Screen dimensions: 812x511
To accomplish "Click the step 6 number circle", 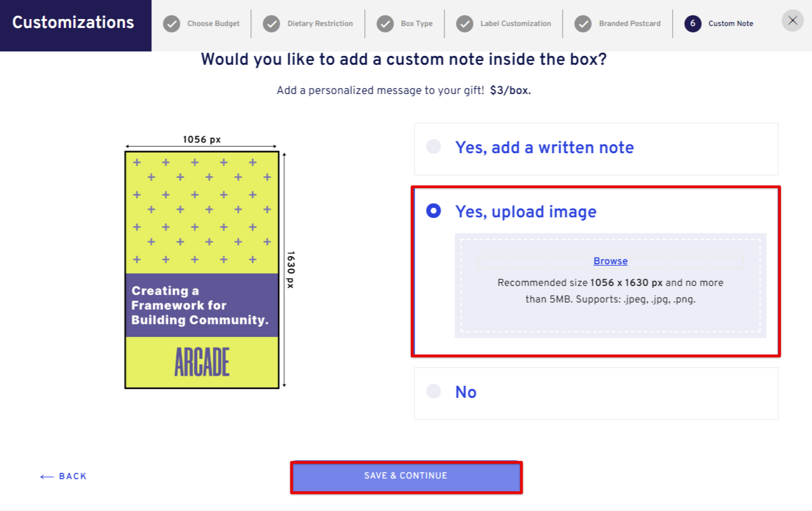I will [693, 24].
